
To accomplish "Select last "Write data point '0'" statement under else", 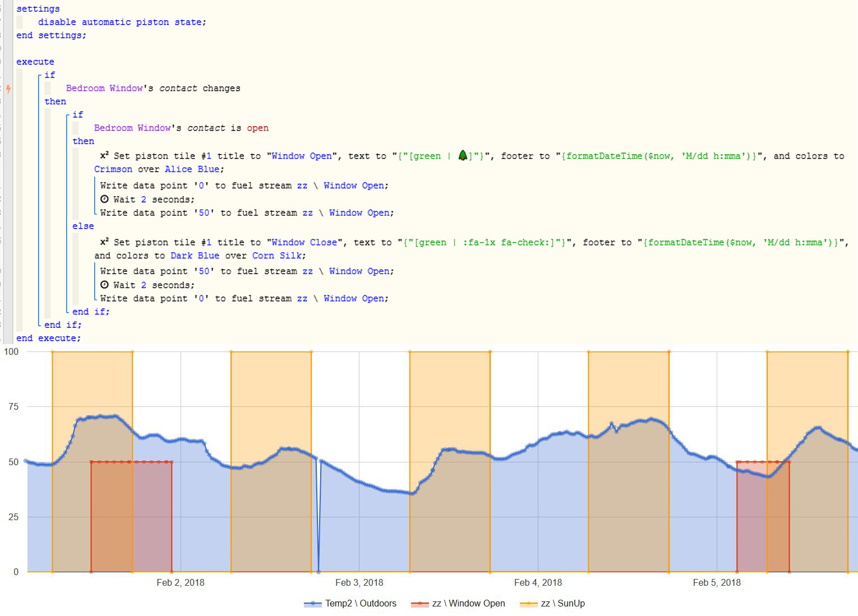I will [x=245, y=299].
